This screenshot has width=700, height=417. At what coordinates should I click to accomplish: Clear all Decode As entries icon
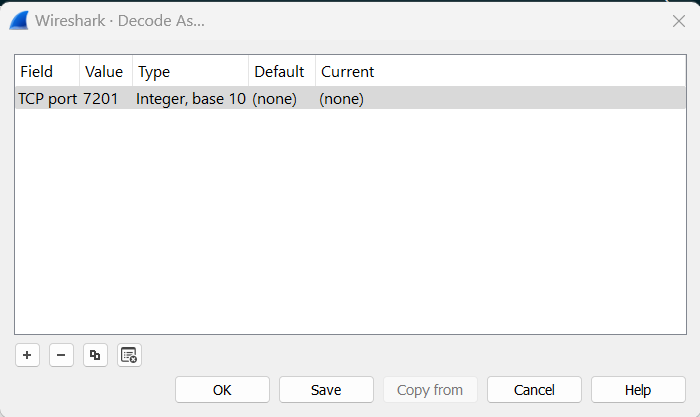[129, 355]
